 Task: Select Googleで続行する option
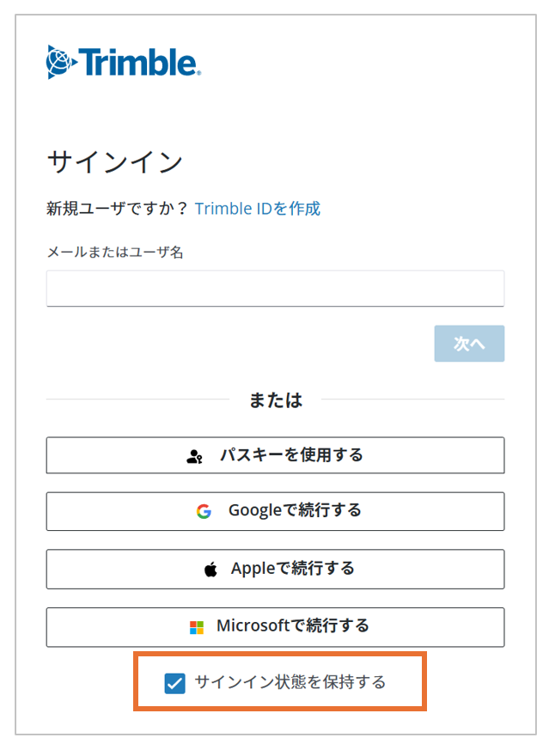pyautogui.click(x=275, y=512)
